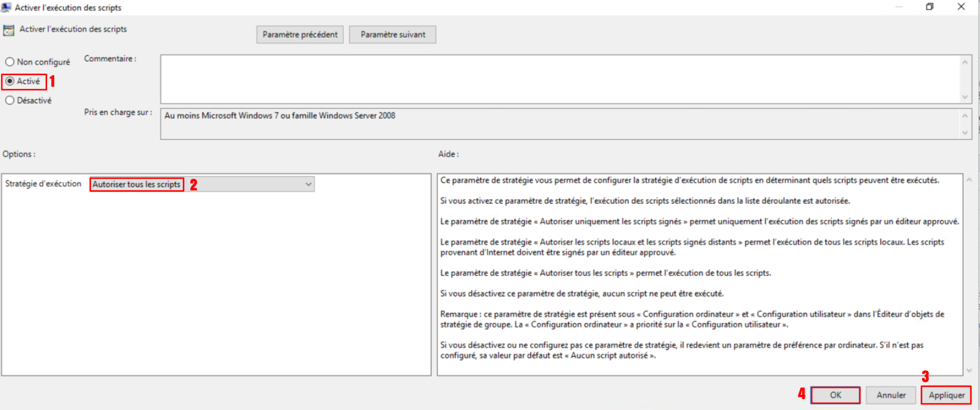Click inside the Commentaire text box
Screen dimensions: 980x410
pyautogui.click(x=560, y=79)
